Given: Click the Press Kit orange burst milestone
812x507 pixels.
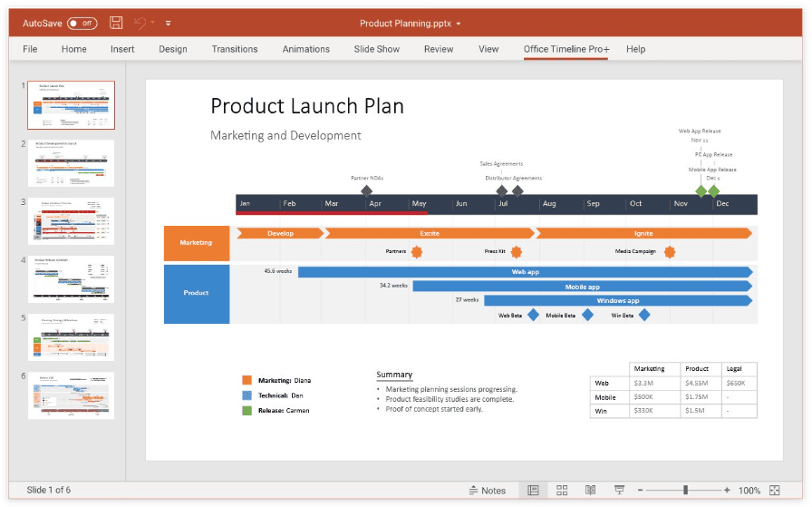Looking at the screenshot, I should 517,252.
